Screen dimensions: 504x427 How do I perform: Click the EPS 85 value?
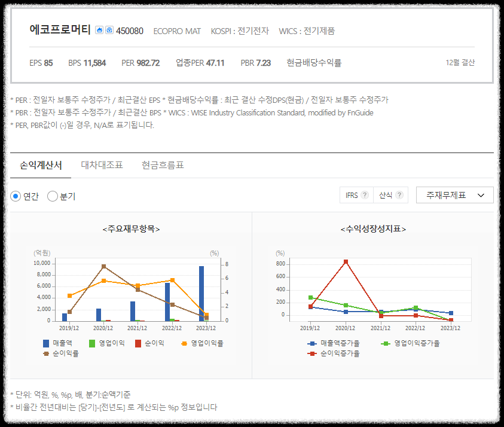[x=48, y=63]
